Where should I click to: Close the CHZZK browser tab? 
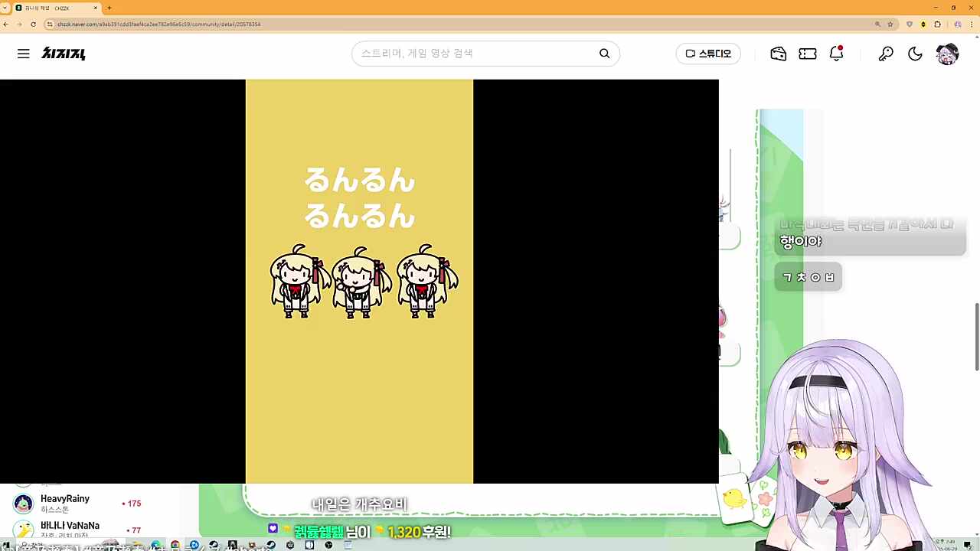pos(96,8)
